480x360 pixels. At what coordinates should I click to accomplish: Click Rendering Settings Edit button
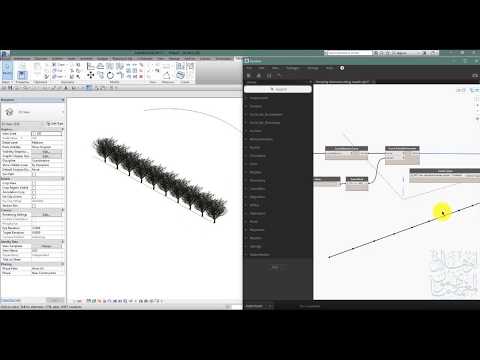click(46, 215)
